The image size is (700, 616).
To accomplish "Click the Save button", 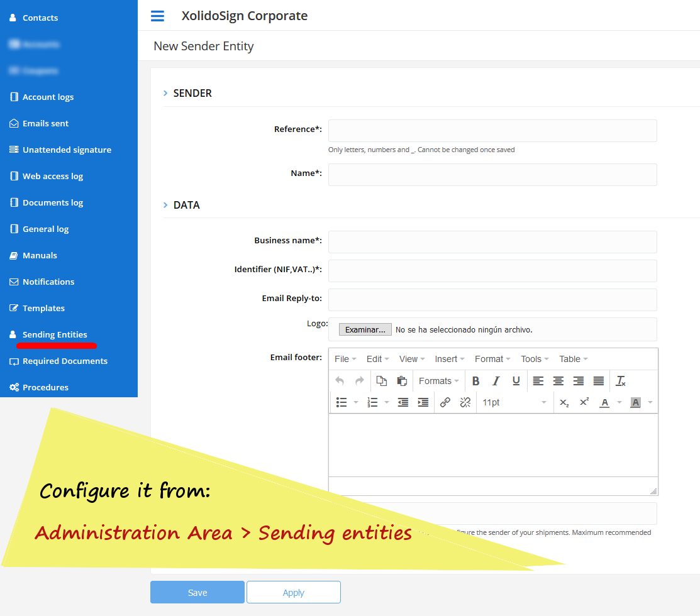I will coord(197,592).
